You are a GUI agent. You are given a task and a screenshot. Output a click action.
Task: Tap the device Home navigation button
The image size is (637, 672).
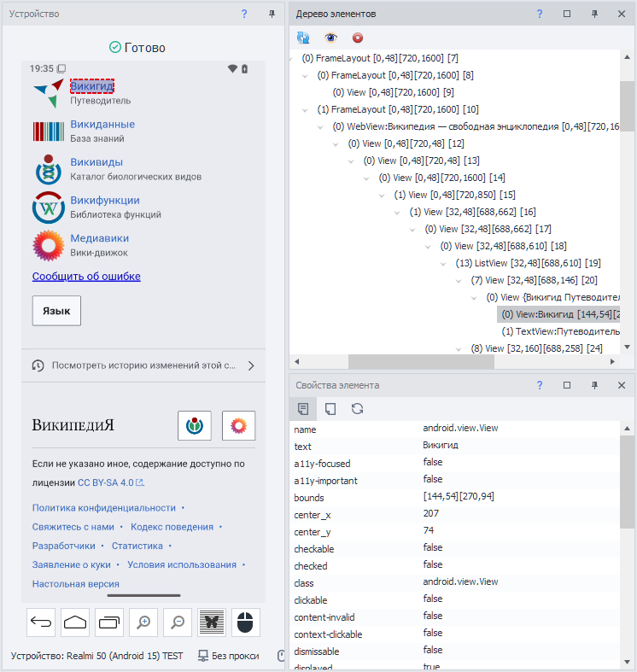click(75, 622)
